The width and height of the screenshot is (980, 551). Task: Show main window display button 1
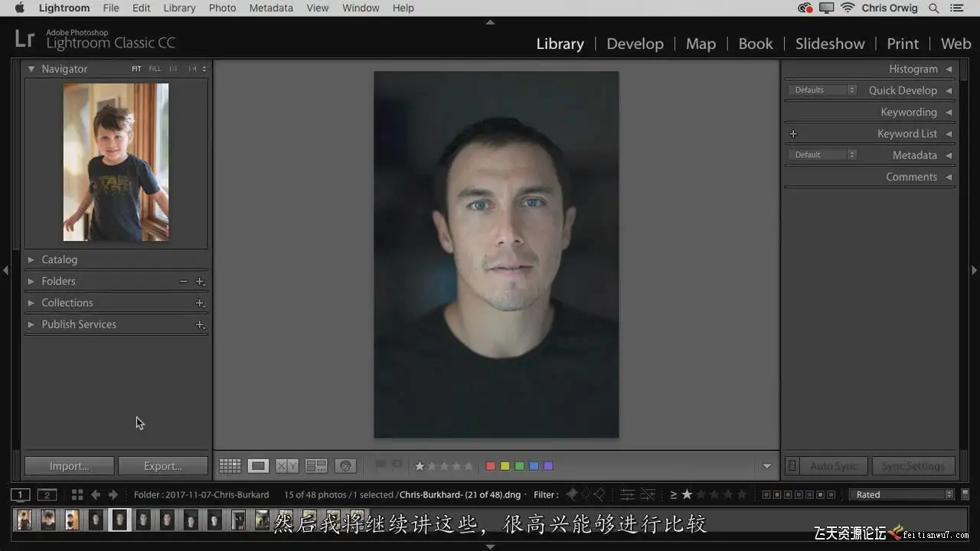[x=21, y=494]
